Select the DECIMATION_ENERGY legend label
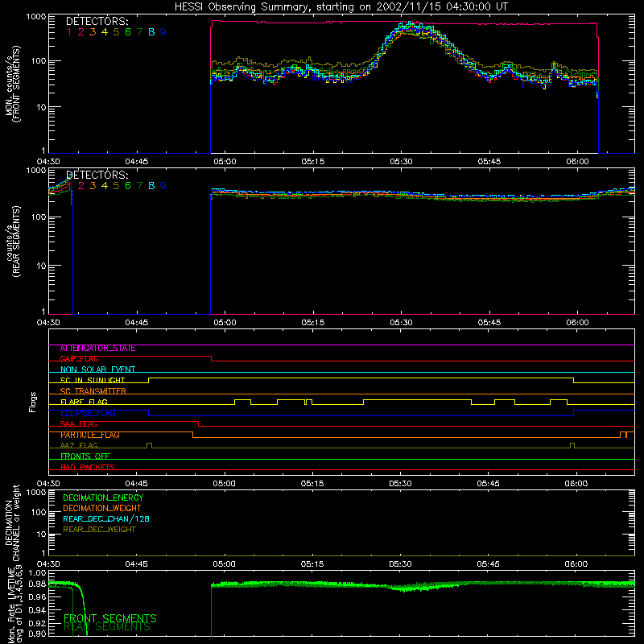This screenshot has width=644, height=644. (103, 497)
